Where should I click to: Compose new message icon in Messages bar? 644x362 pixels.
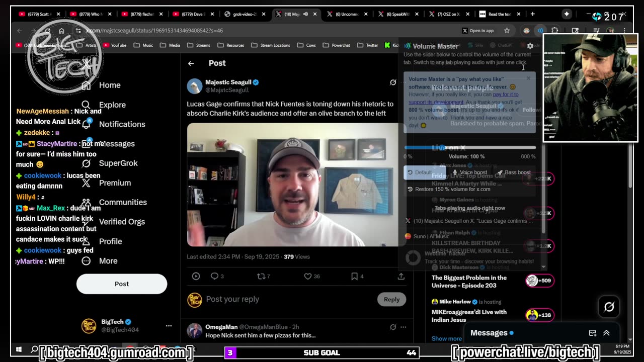pyautogui.click(x=593, y=333)
